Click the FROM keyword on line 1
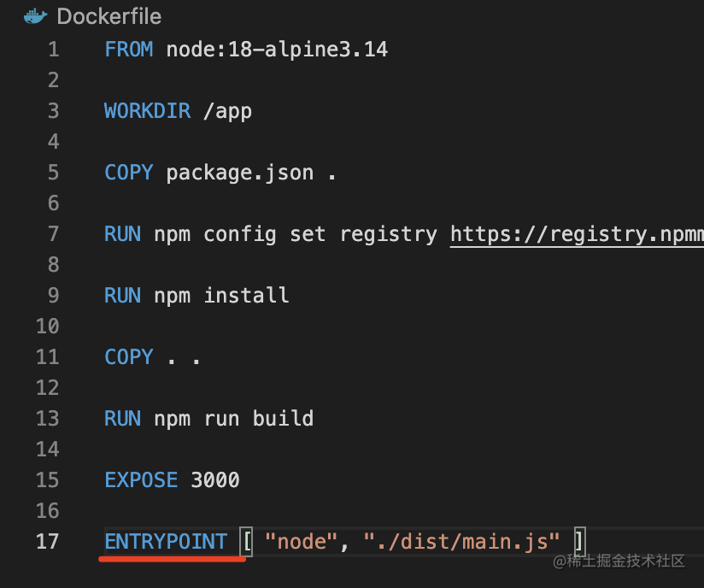Image resolution: width=704 pixels, height=588 pixels. (x=128, y=49)
